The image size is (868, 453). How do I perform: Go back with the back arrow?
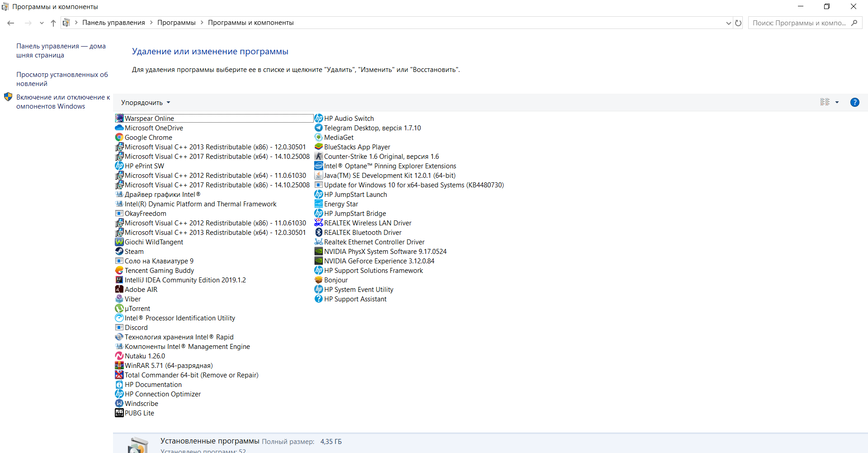click(11, 23)
